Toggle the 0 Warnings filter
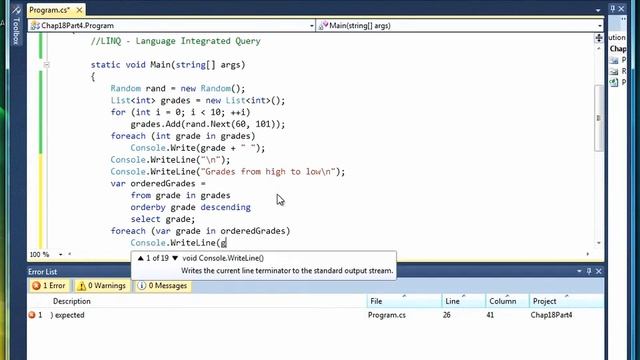Screen dimensions: 640x360 click(102, 286)
